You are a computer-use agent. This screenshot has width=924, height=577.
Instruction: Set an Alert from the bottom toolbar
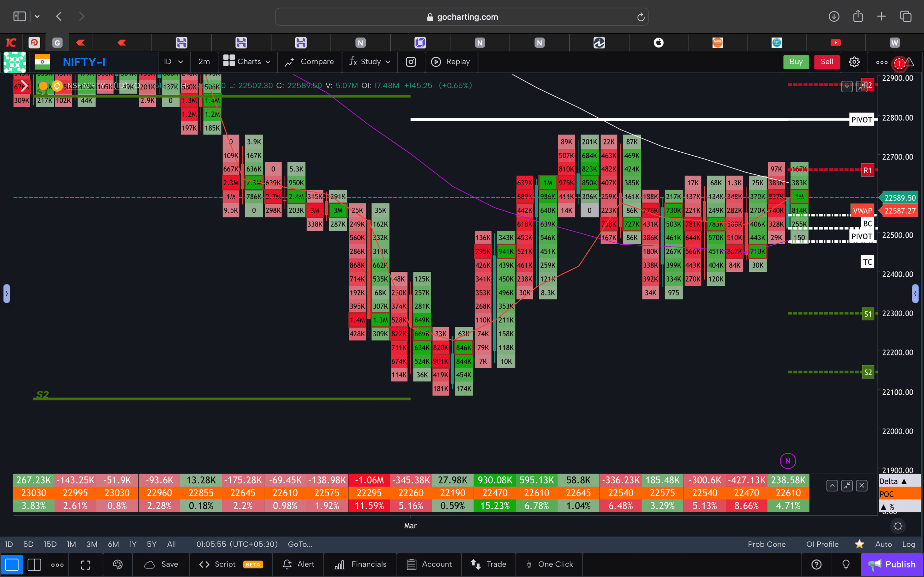(x=298, y=564)
